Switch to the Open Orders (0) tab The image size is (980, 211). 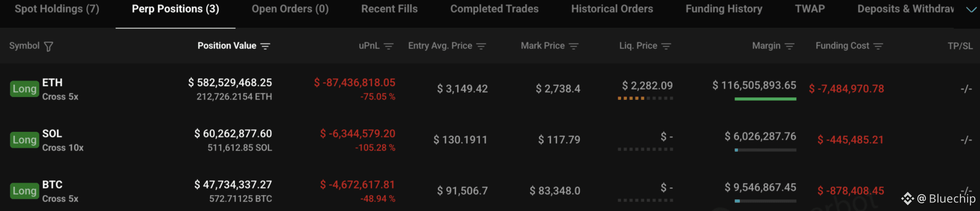pos(290,9)
